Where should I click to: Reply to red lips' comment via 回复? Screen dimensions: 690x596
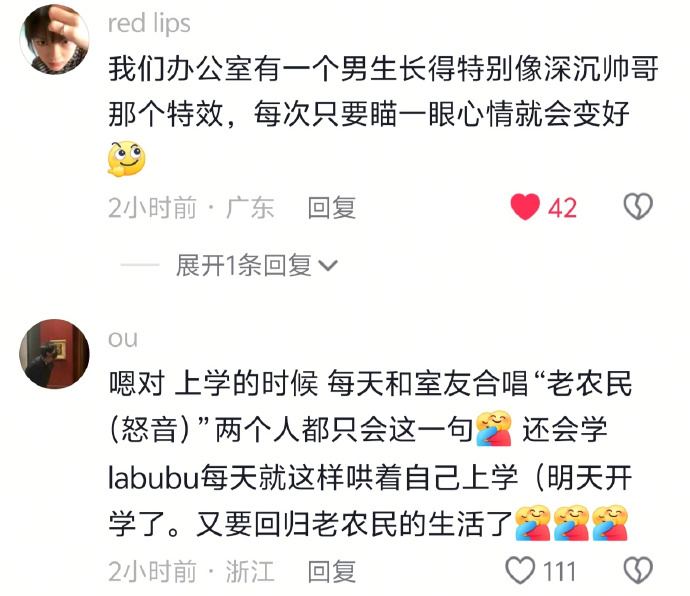(331, 208)
